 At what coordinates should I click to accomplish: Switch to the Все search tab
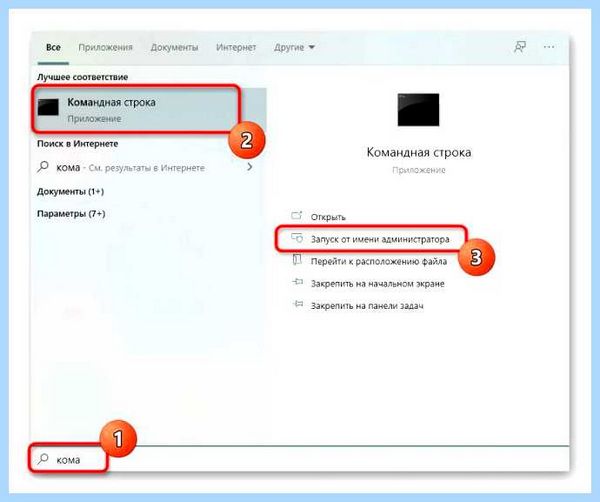click(53, 47)
